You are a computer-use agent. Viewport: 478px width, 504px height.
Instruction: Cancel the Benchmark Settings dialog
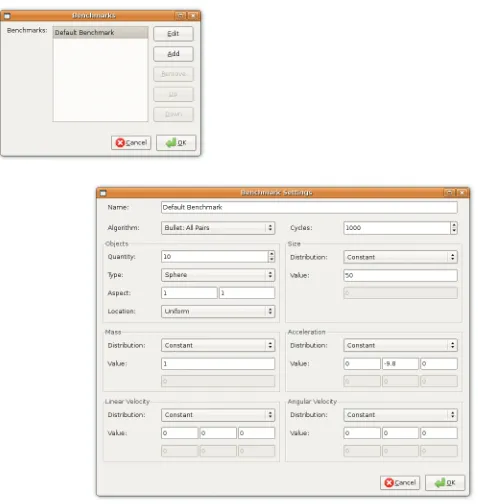[400, 483]
